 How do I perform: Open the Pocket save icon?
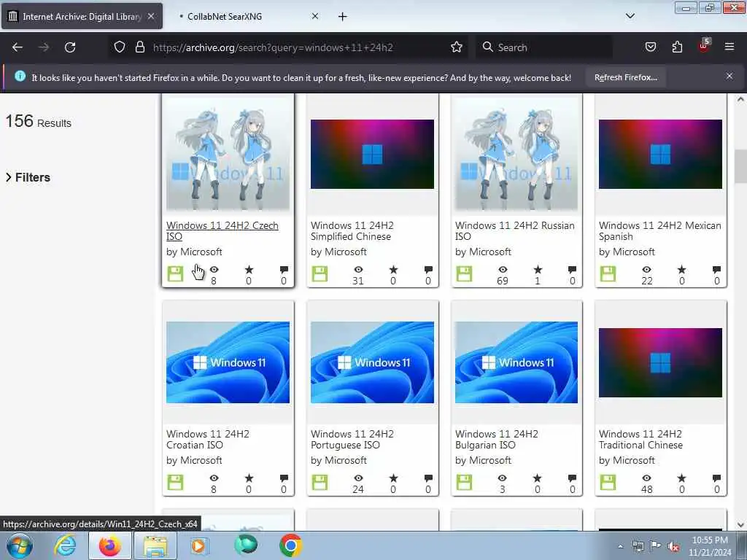coord(650,47)
